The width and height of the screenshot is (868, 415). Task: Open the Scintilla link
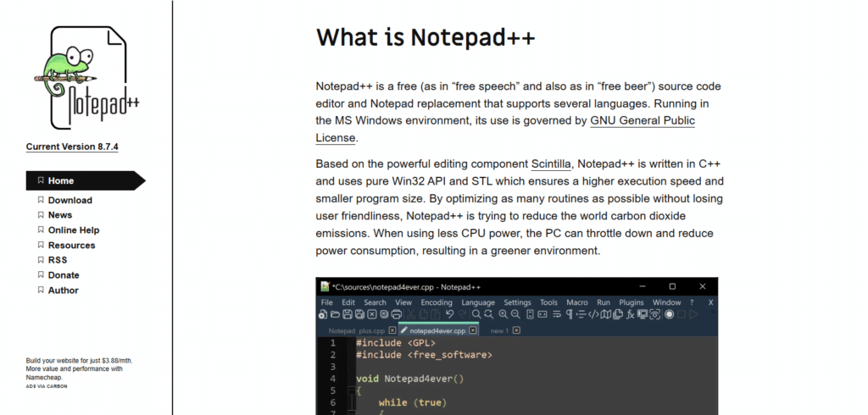[551, 163]
